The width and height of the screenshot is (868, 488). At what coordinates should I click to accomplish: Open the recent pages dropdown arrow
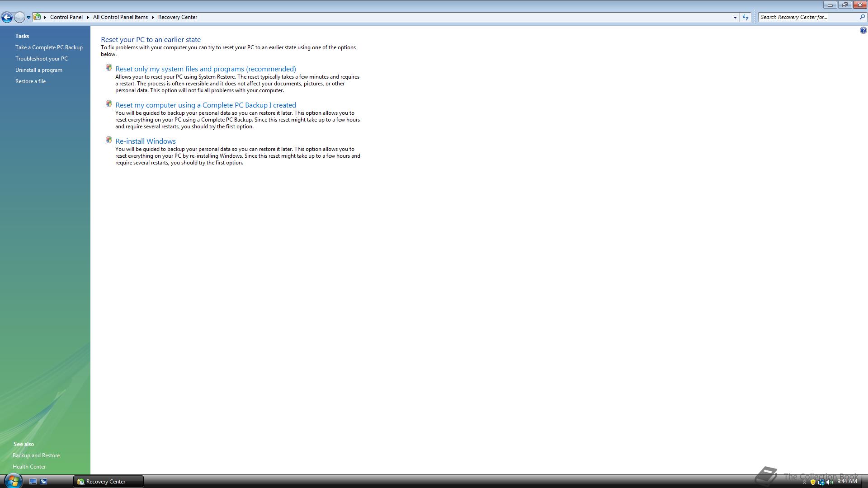28,18
